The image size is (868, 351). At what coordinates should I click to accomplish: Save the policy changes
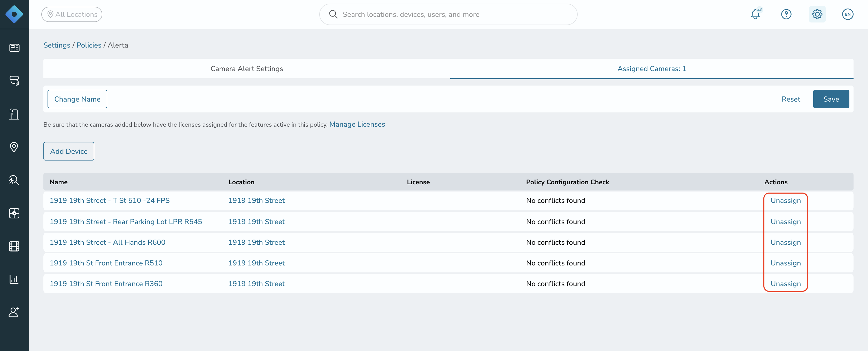pos(831,99)
